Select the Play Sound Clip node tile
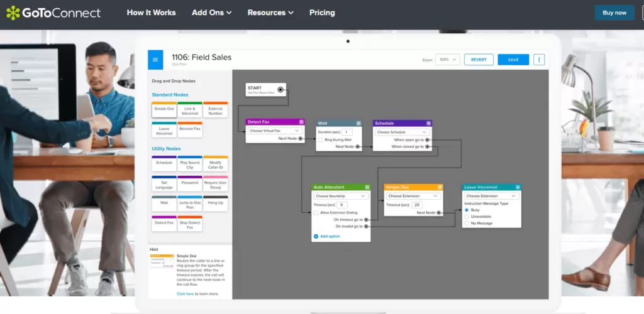Viewport: 644px width, 314px height. coord(190,163)
